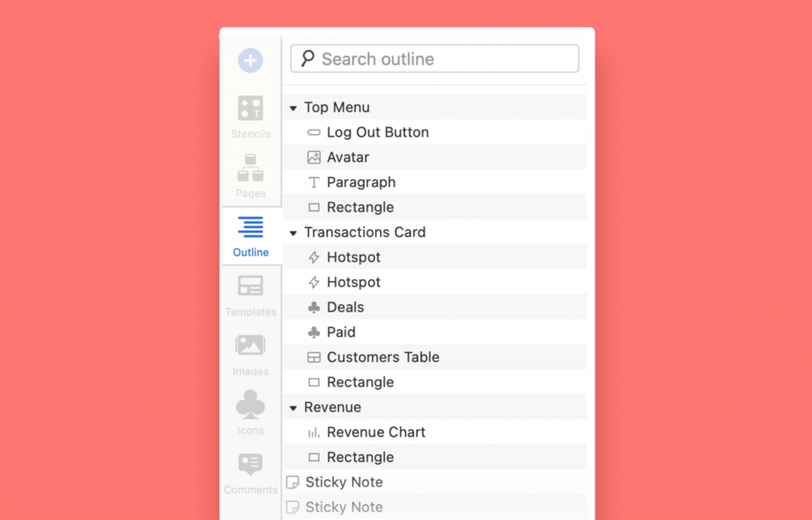Select the Revenue Chart layer name
Screen dimensions: 812x520
[x=376, y=432]
